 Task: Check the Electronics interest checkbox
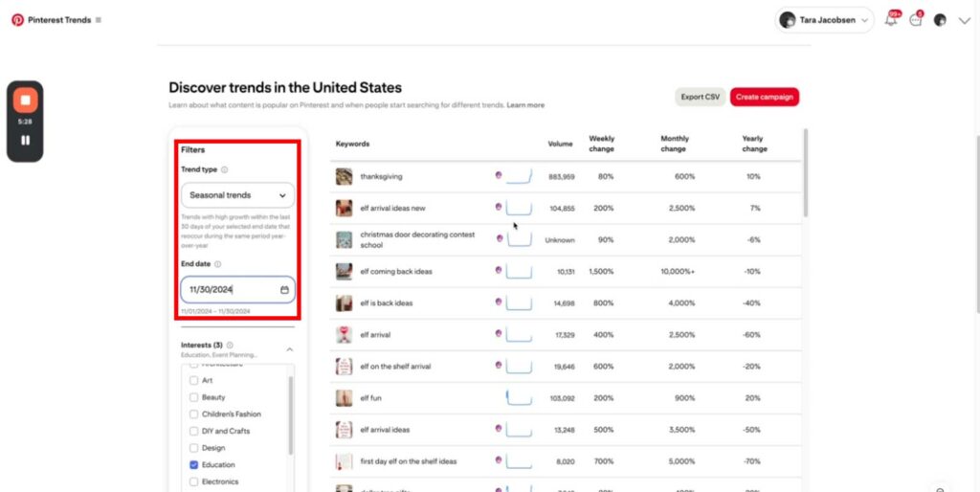(x=193, y=481)
